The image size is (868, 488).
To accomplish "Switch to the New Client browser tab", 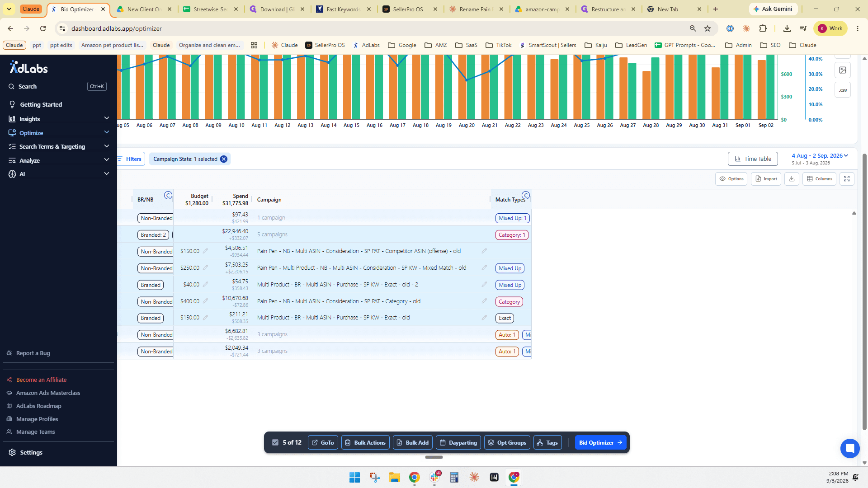I will point(143,9).
